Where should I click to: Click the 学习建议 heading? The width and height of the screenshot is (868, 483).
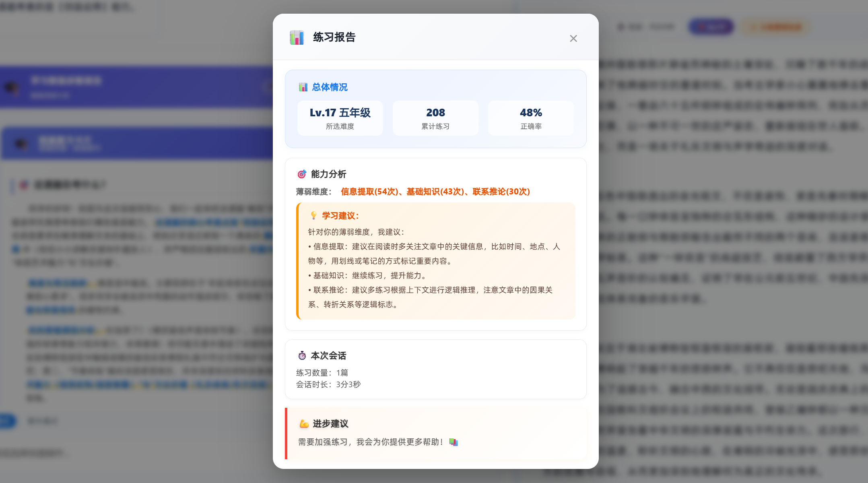[x=340, y=216]
